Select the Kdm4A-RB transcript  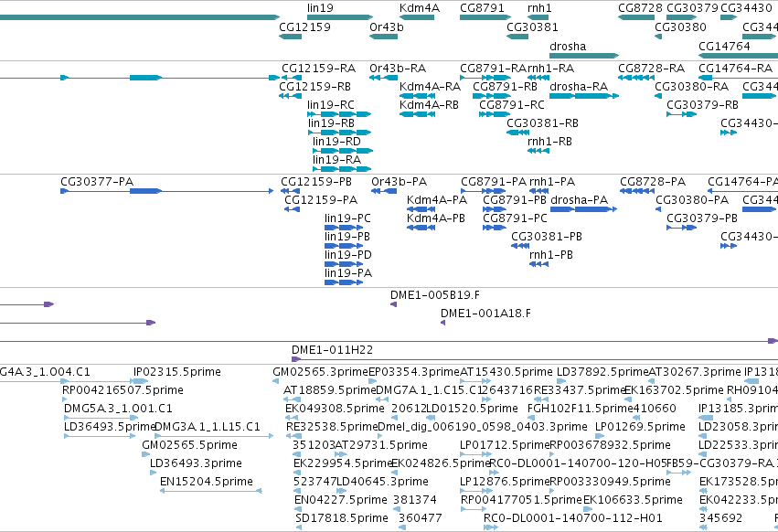pos(417,114)
